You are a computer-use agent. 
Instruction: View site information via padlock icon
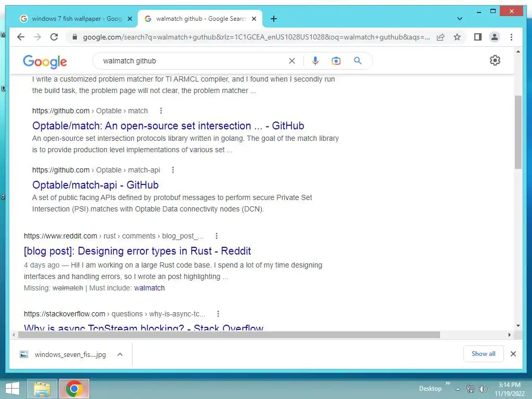tap(75, 37)
